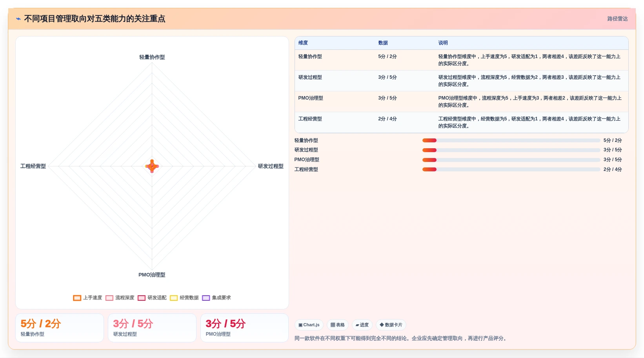Toggle the 集成要求 legend swatch
The height and width of the screenshot is (358, 644).
click(206, 298)
